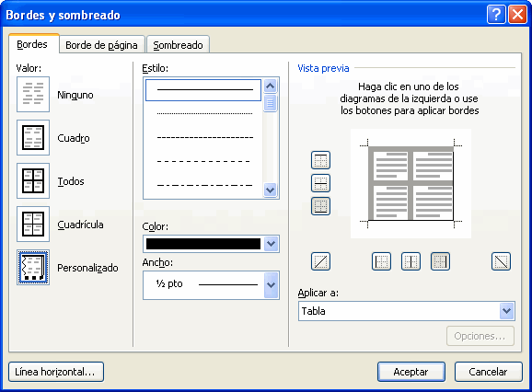
Task: Click the Help question mark button
Action: [x=496, y=15]
